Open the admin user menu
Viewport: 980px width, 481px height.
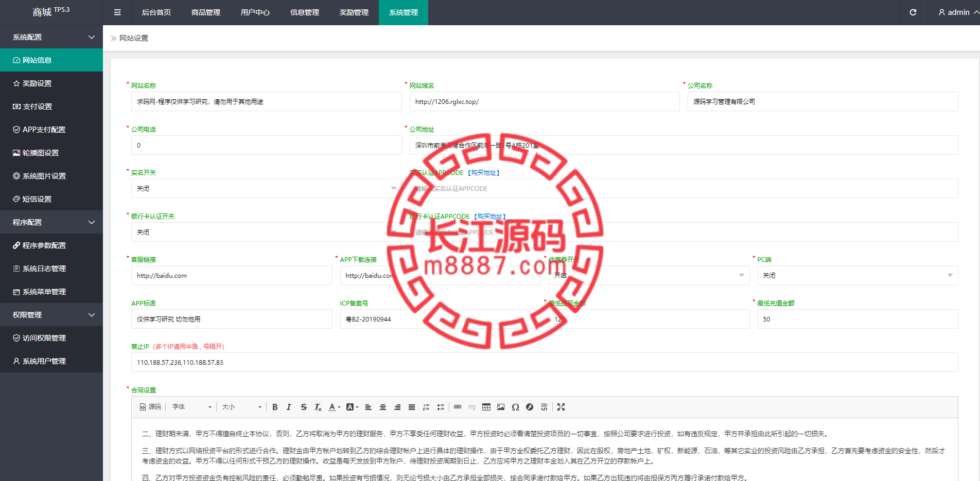[958, 12]
